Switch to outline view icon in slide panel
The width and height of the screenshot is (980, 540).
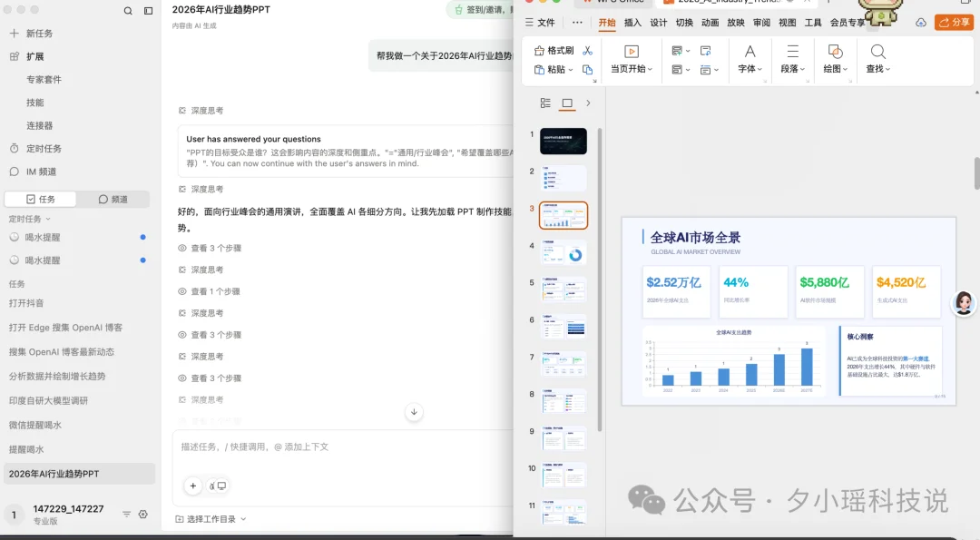tap(545, 103)
